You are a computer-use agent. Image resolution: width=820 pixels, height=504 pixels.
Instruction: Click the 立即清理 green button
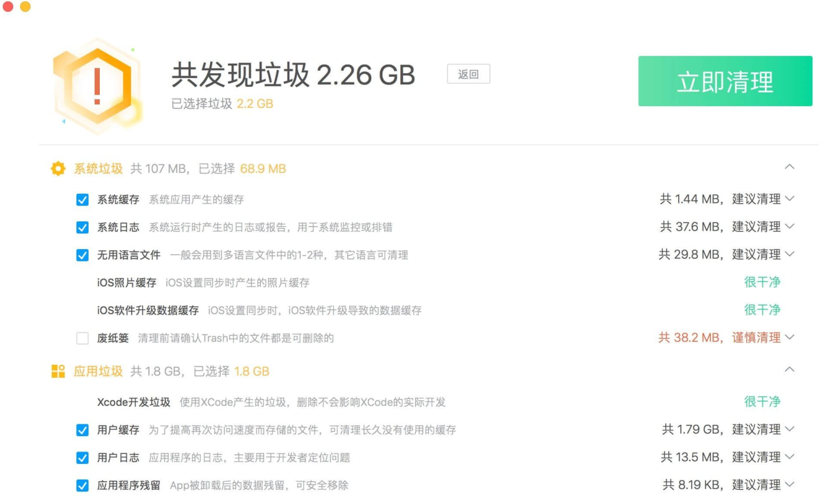click(725, 80)
